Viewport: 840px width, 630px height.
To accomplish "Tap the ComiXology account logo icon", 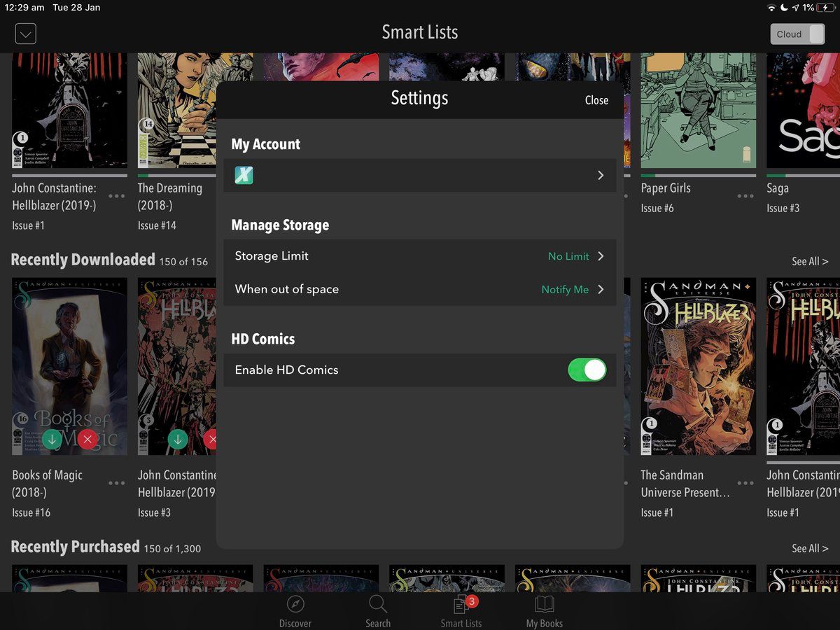I will (x=244, y=175).
